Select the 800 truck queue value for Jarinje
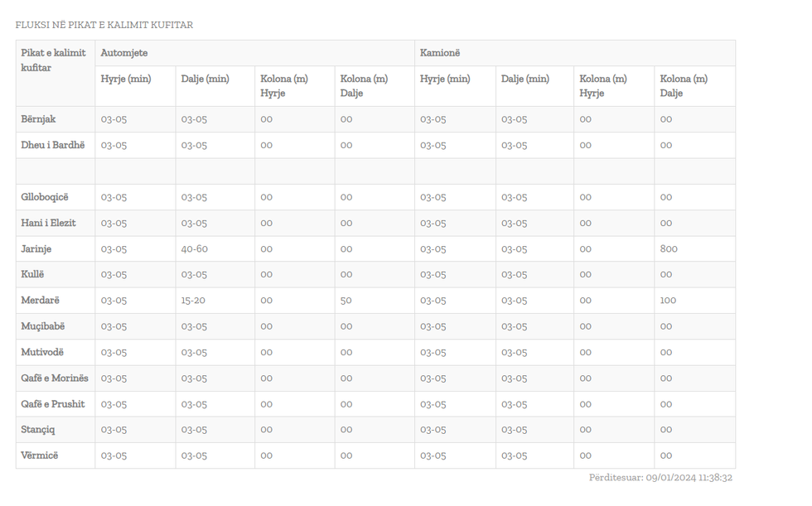The image size is (812, 506). (669, 248)
